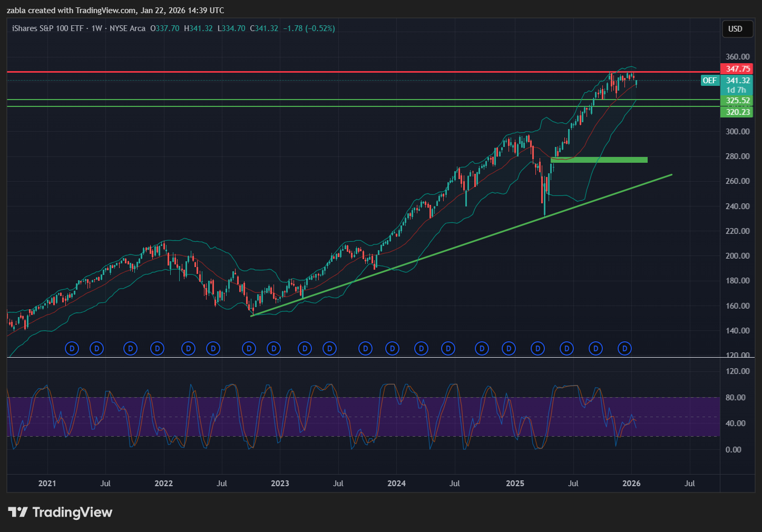Click the 2024 label on time axis
Image resolution: width=762 pixels, height=532 pixels.
tap(396, 484)
